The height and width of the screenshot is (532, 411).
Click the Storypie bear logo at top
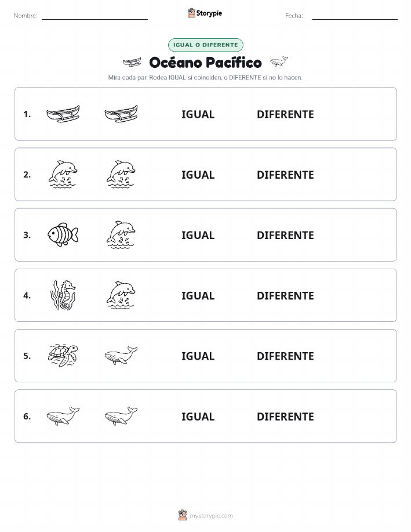coord(191,13)
